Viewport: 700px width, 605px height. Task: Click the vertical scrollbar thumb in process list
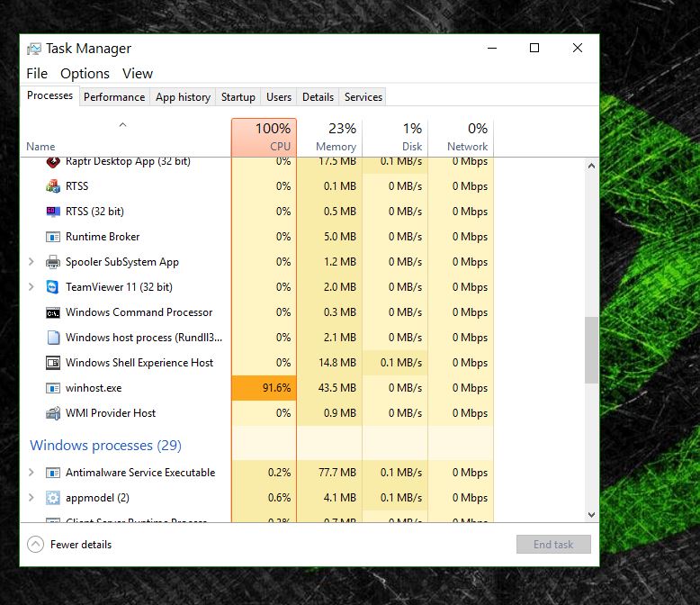click(591, 349)
